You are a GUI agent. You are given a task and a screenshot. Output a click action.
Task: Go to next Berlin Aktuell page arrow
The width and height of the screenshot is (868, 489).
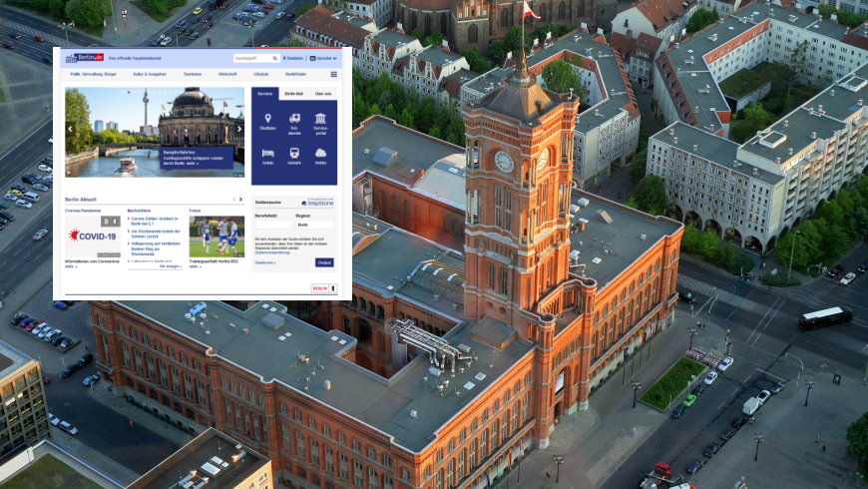[x=240, y=200]
